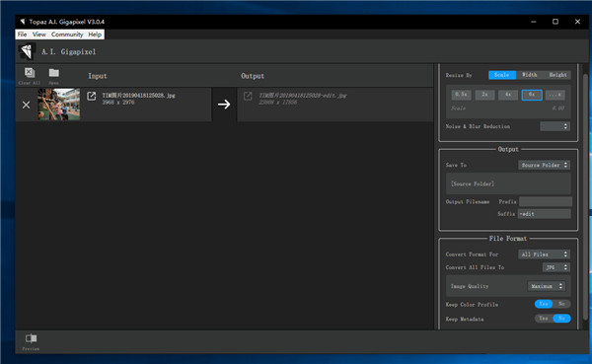
Task: Select the input photo thumbnail
Action: [59, 105]
